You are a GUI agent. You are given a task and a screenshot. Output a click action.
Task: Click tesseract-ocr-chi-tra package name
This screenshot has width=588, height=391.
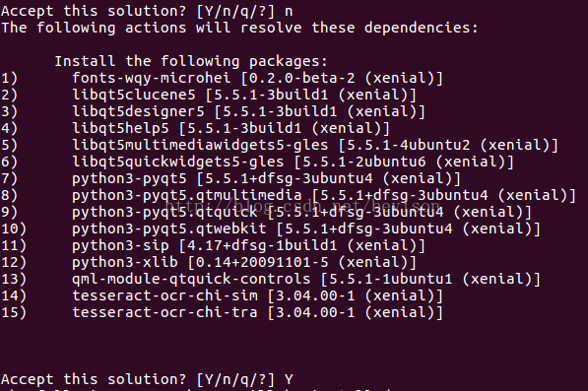[x=164, y=312]
